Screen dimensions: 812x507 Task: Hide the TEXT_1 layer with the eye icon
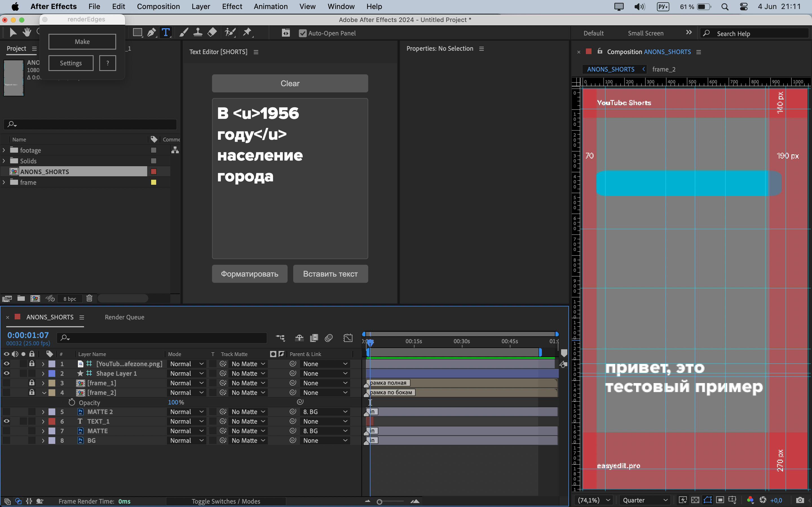tap(6, 421)
